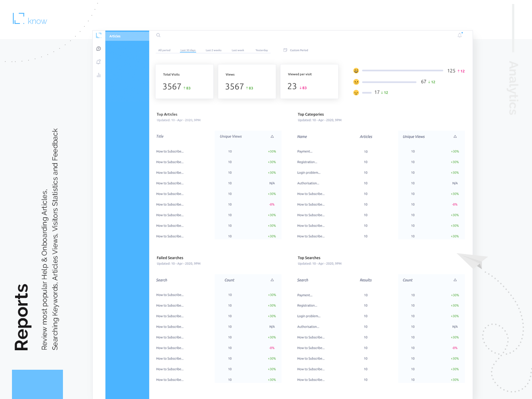
Task: Click the know logo icon in sidebar
Action: pyautogui.click(x=98, y=35)
